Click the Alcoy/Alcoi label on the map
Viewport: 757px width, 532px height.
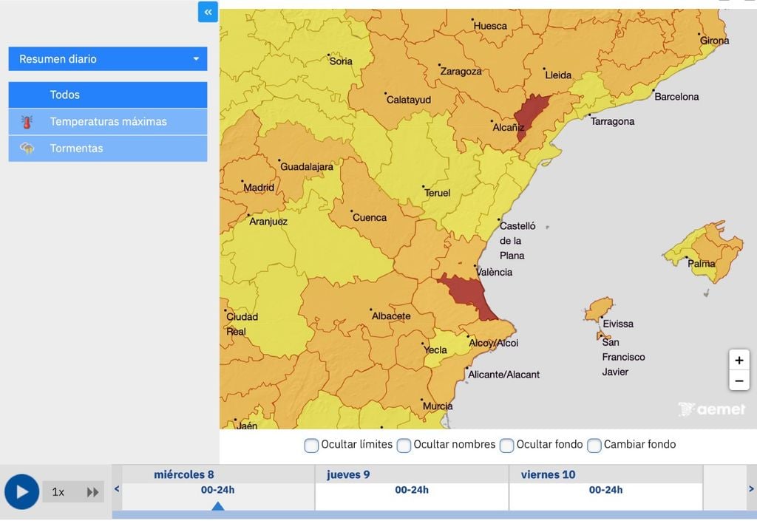(x=493, y=343)
